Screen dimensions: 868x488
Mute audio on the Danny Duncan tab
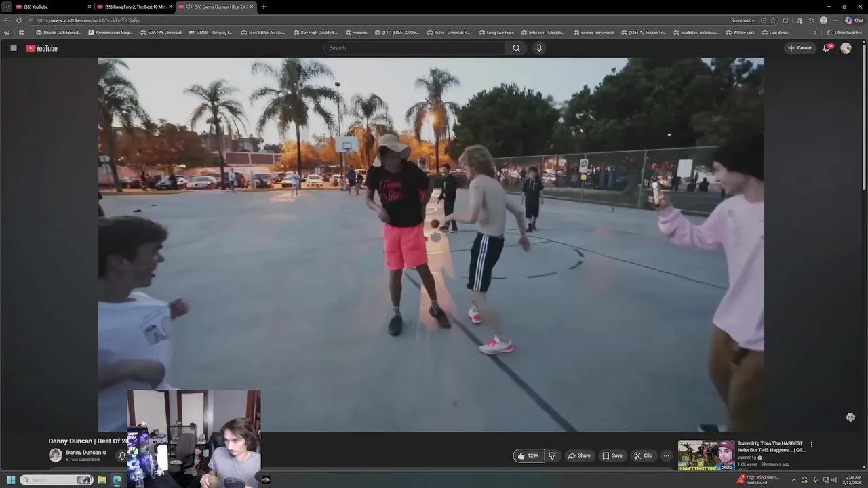pos(189,7)
